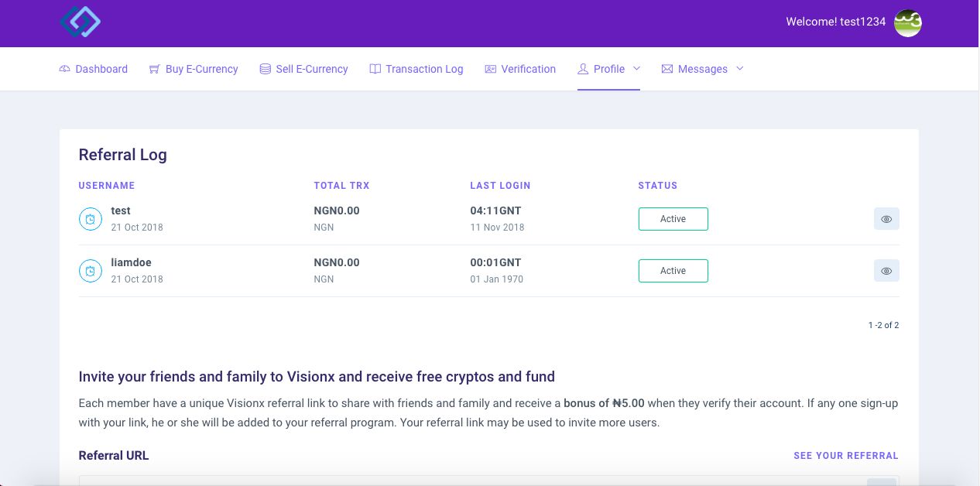Follow the SEE YOUR REFERRAL link

[846, 456]
